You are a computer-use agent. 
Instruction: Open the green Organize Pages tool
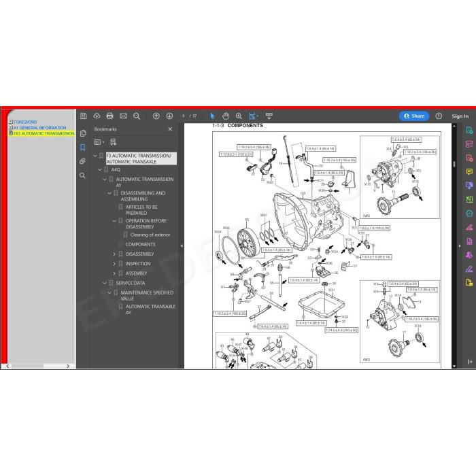pos(469,199)
